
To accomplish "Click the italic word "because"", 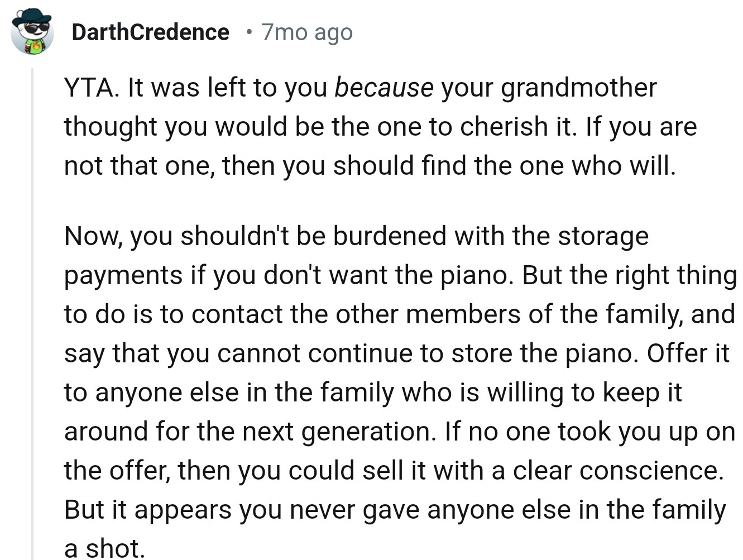I will (x=384, y=88).
